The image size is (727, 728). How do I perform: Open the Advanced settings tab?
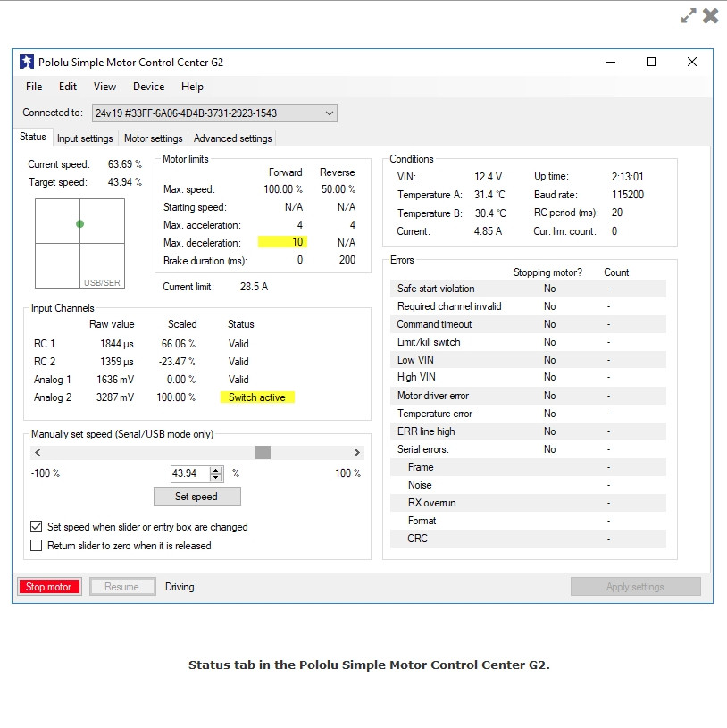(x=232, y=138)
